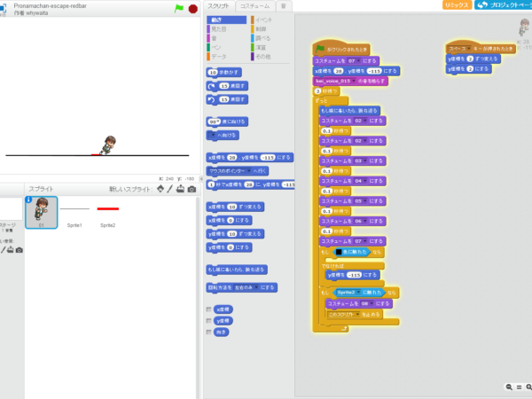Open the 音 tab beside コスチューム
This screenshot has width=532, height=399.
(284, 6)
